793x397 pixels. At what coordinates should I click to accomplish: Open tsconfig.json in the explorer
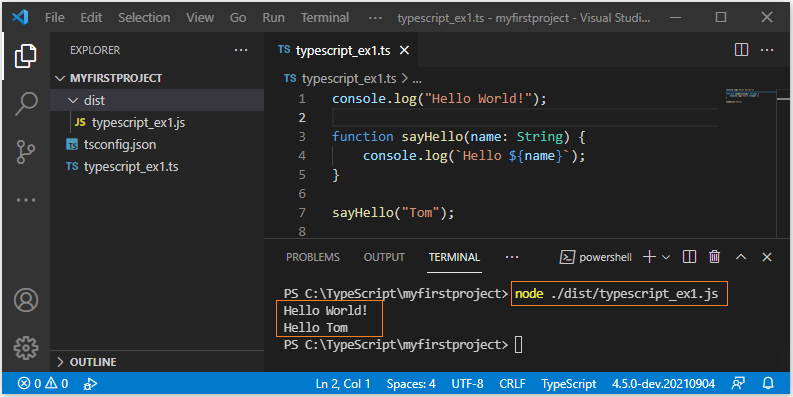(x=120, y=145)
